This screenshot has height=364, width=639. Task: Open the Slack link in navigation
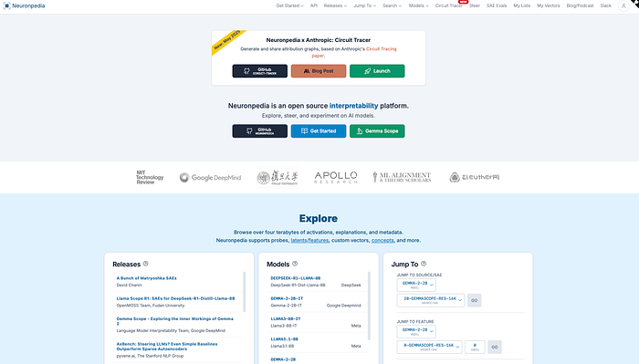click(605, 5)
